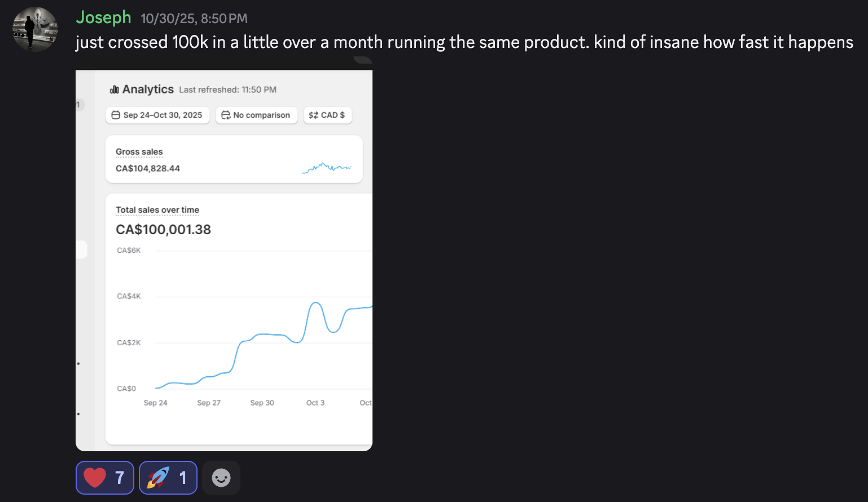Click the calendar icon in date range
The height and width of the screenshot is (502, 868).
116,115
